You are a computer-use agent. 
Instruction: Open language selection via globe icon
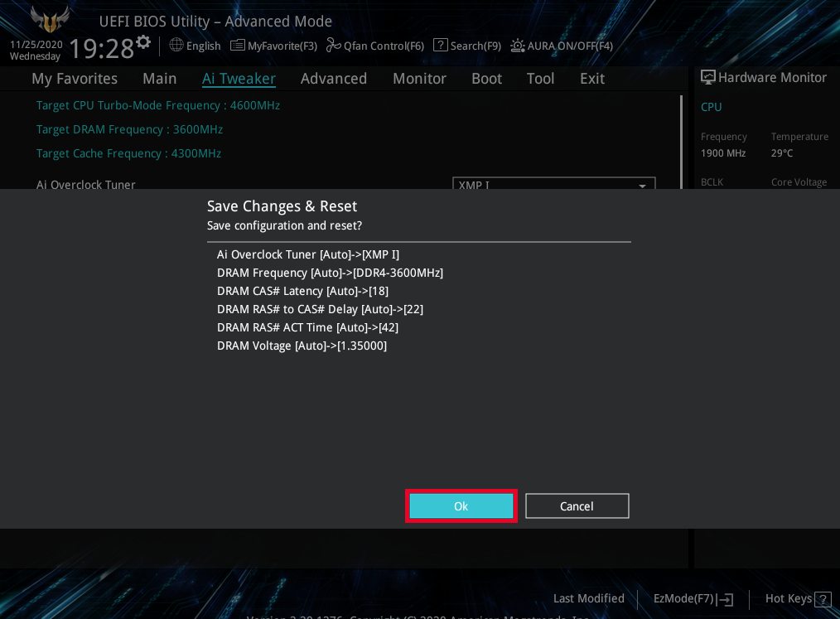(176, 45)
